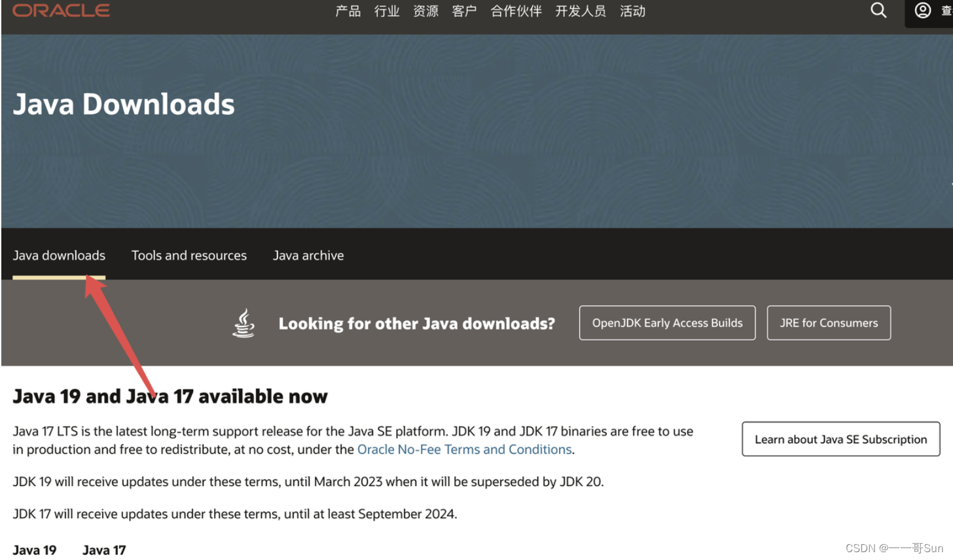Click OpenJDK Early Access Builds button
The height and width of the screenshot is (560, 953).
pyautogui.click(x=668, y=323)
